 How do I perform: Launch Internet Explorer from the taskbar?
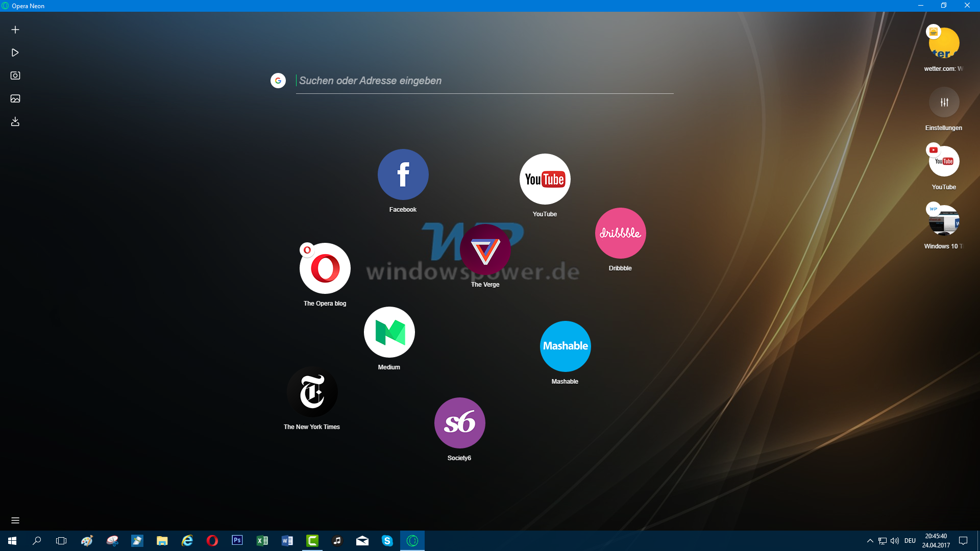[187, 541]
